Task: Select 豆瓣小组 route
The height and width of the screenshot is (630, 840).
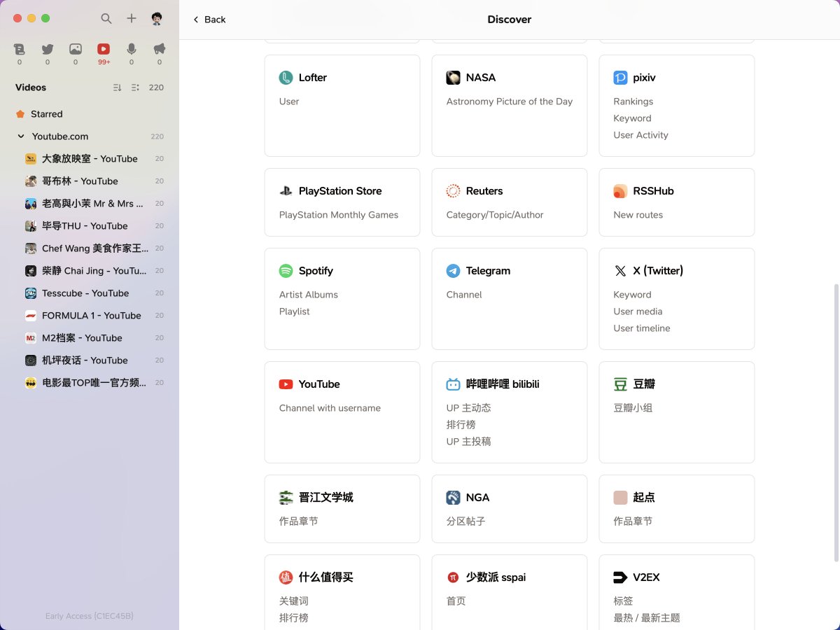Action: click(633, 408)
